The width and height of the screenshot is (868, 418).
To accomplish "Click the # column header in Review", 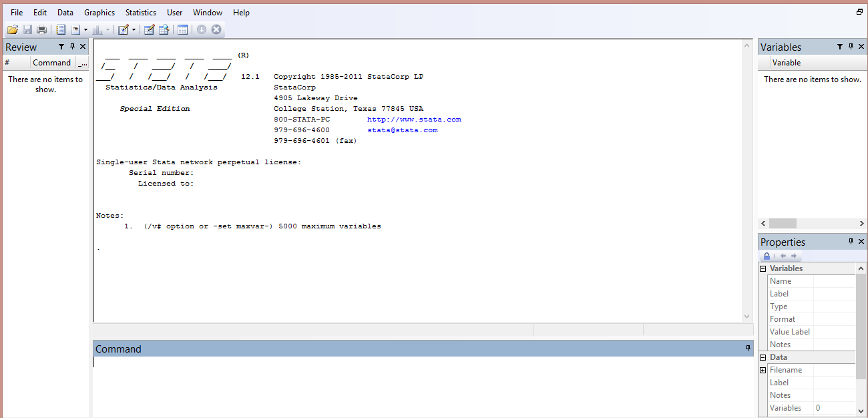I will pos(16,63).
